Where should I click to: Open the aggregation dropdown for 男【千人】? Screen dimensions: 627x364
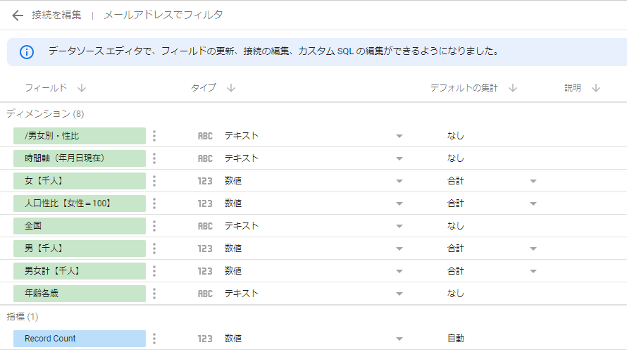[533, 249]
